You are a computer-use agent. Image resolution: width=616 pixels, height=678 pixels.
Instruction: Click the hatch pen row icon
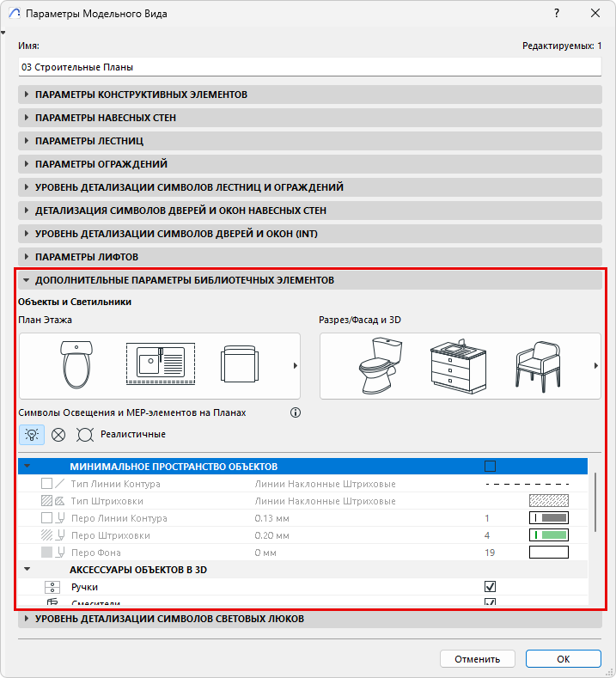click(x=53, y=535)
